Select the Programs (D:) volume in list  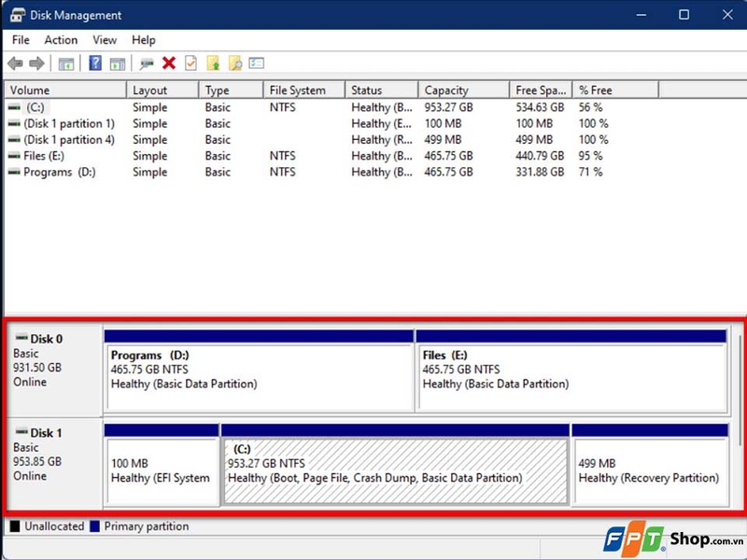(60, 172)
